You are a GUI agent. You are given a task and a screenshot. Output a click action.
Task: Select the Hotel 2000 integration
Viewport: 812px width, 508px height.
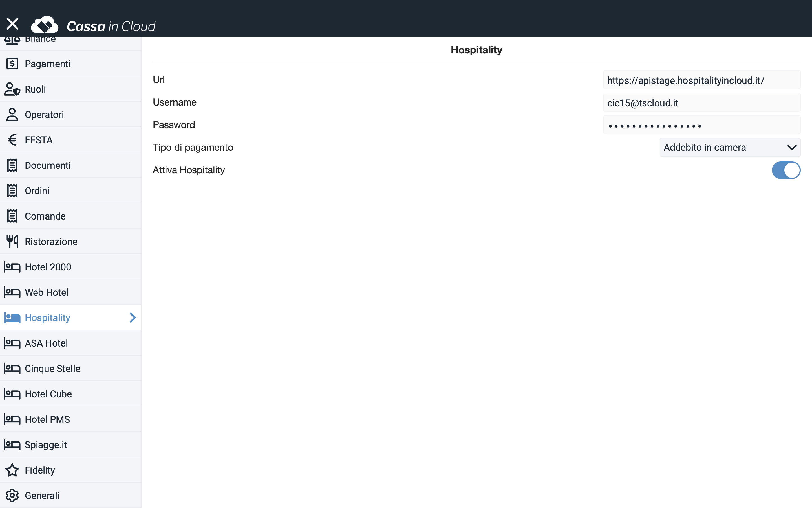[x=70, y=267]
